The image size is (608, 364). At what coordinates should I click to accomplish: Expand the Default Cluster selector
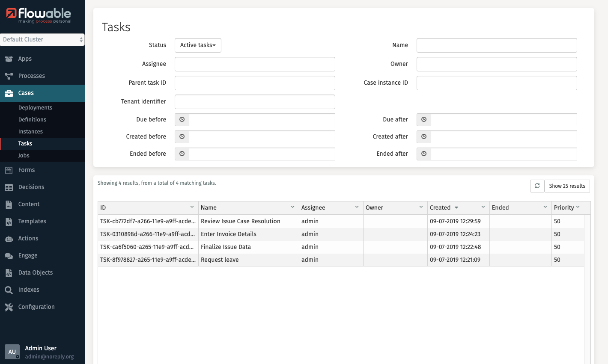pos(42,40)
